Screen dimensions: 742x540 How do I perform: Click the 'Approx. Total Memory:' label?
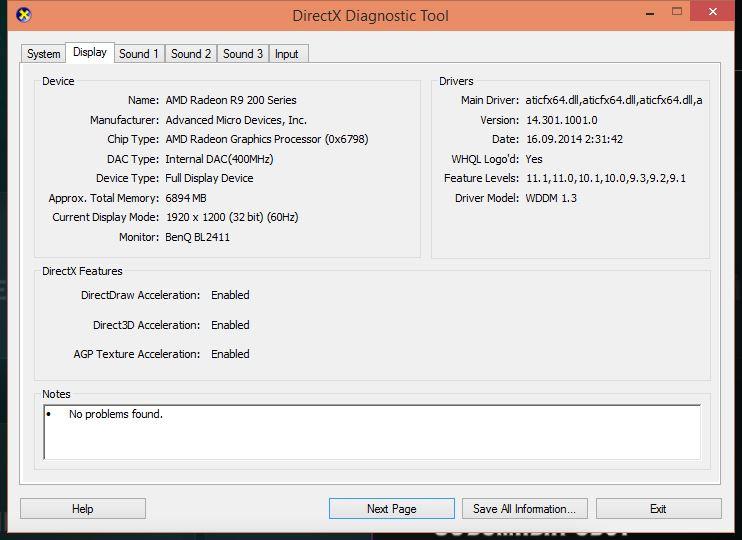coord(104,198)
